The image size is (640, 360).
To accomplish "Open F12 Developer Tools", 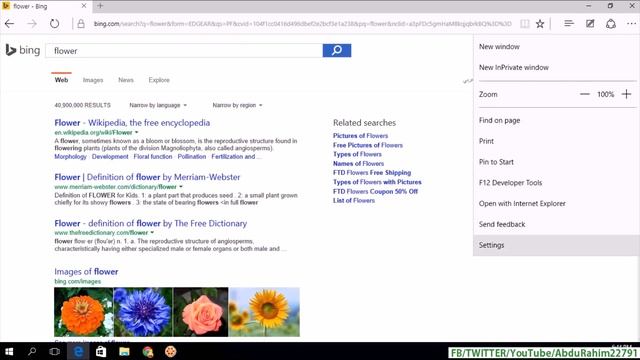I will (556, 183).
